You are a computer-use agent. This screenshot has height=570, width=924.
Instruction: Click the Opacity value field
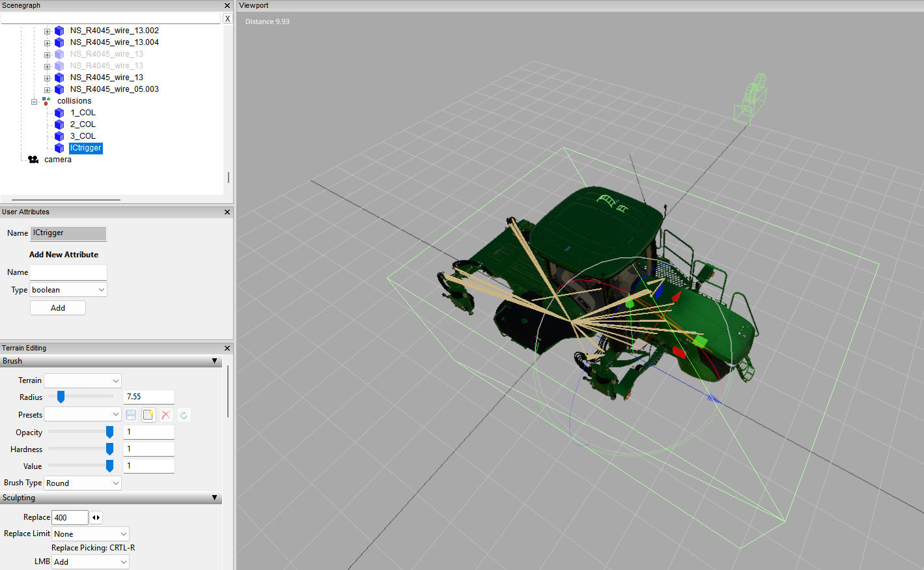click(x=149, y=432)
